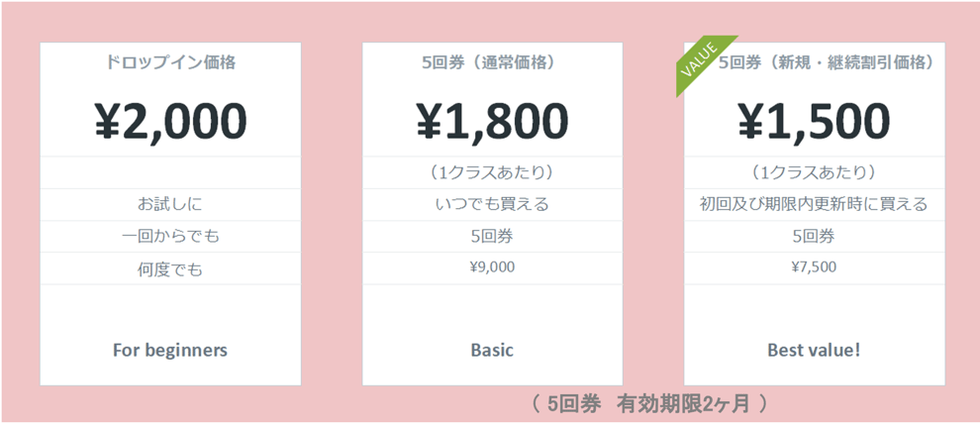Click the いつでも買える row

click(x=492, y=205)
